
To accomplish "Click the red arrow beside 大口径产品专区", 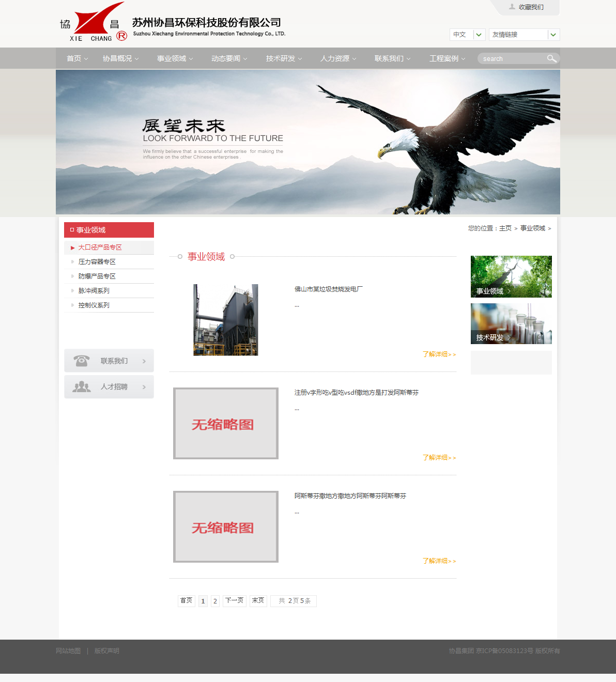I will [x=73, y=247].
